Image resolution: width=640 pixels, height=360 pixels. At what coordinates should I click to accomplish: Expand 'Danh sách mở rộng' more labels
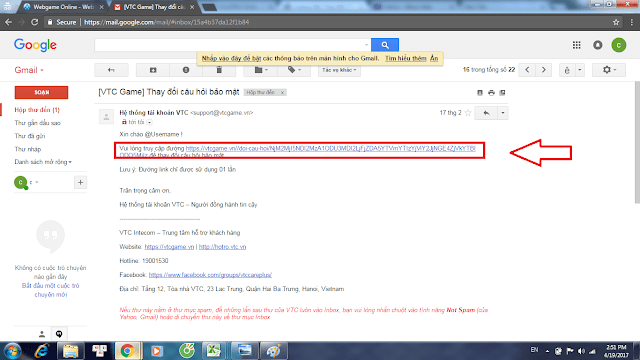[x=43, y=162]
